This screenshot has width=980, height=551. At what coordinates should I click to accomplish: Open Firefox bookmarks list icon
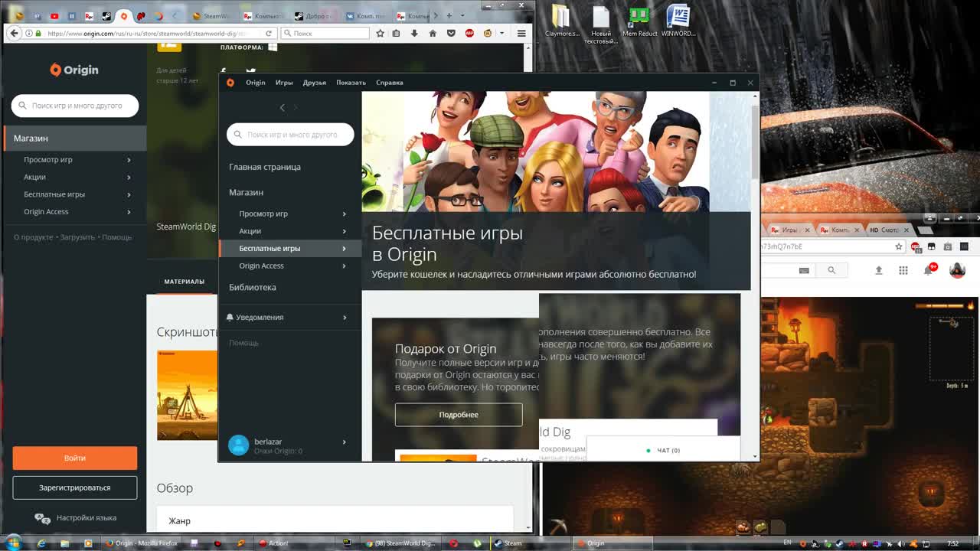click(x=396, y=34)
